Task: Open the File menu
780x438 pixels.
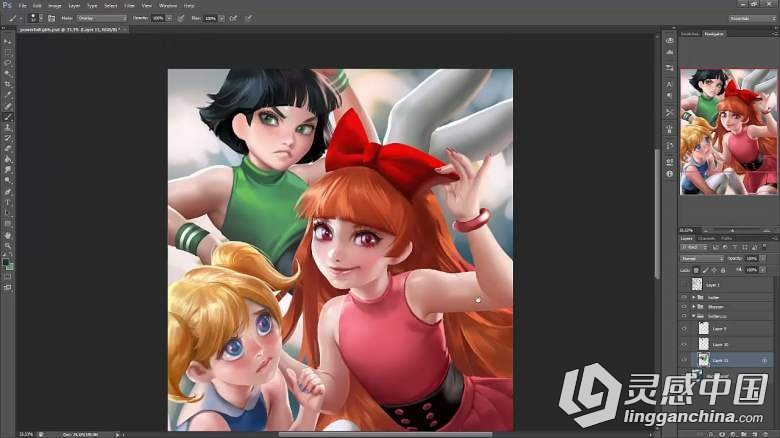Action: pyautogui.click(x=22, y=5)
